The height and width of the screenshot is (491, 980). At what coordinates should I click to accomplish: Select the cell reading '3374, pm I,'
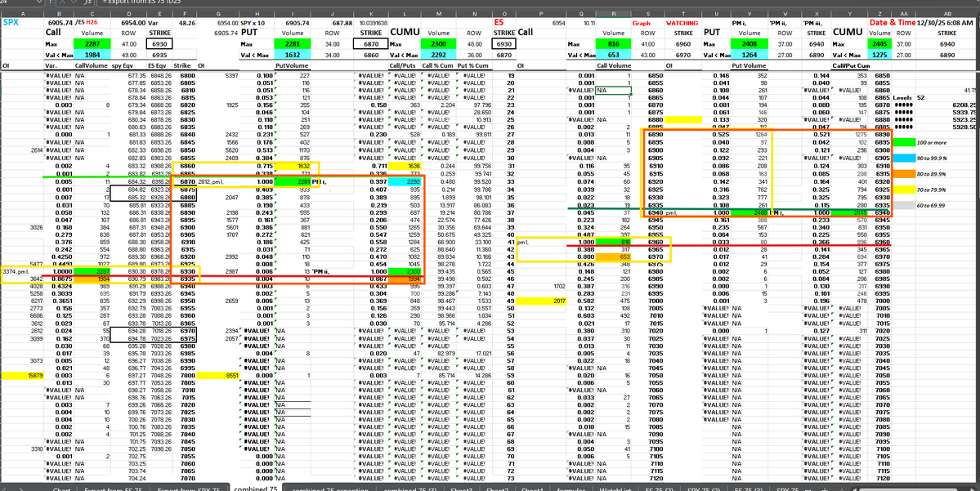22,272
